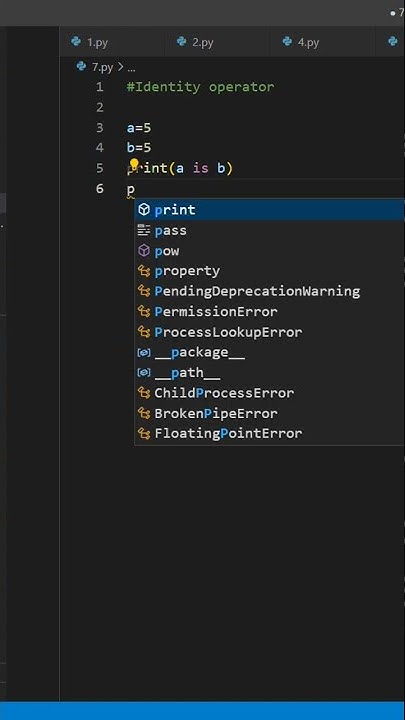Click the lightbulb quick-fix icon on line 5

pyautogui.click(x=134, y=164)
